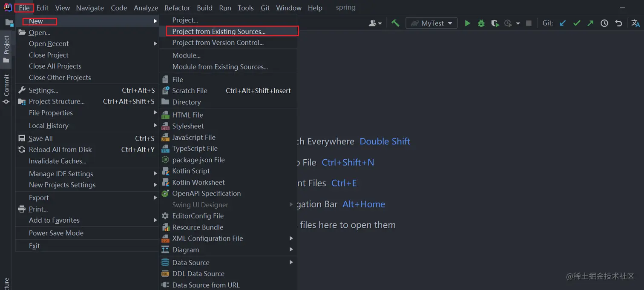
Task: Open the Git menu
Action: click(265, 8)
